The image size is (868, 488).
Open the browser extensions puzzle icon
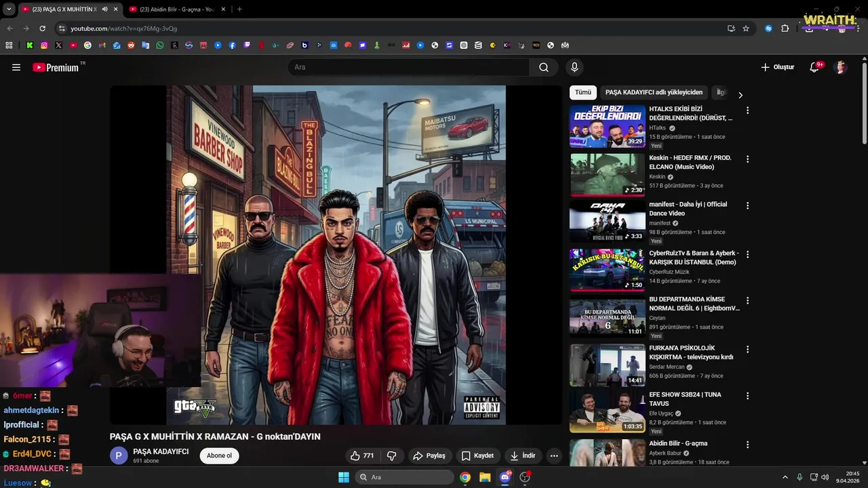tap(785, 28)
